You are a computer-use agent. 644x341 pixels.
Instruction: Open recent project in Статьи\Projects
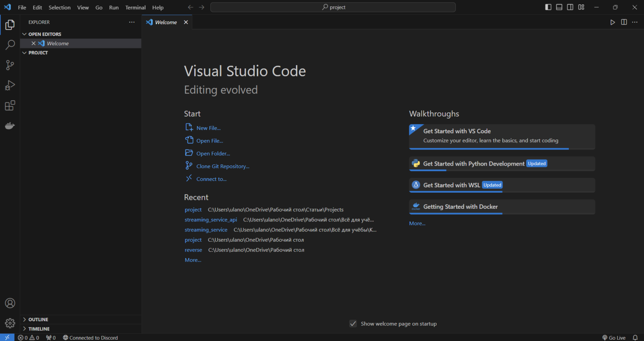pyautogui.click(x=193, y=210)
